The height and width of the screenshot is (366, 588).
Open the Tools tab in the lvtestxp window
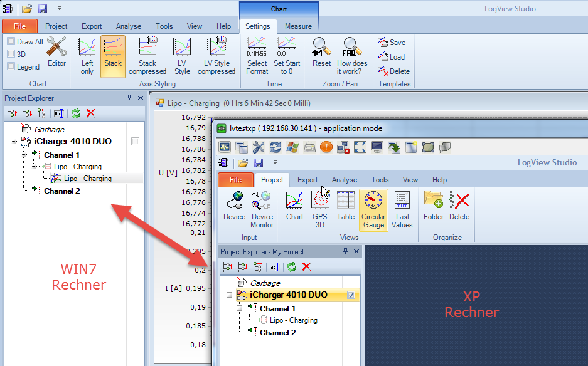(380, 180)
